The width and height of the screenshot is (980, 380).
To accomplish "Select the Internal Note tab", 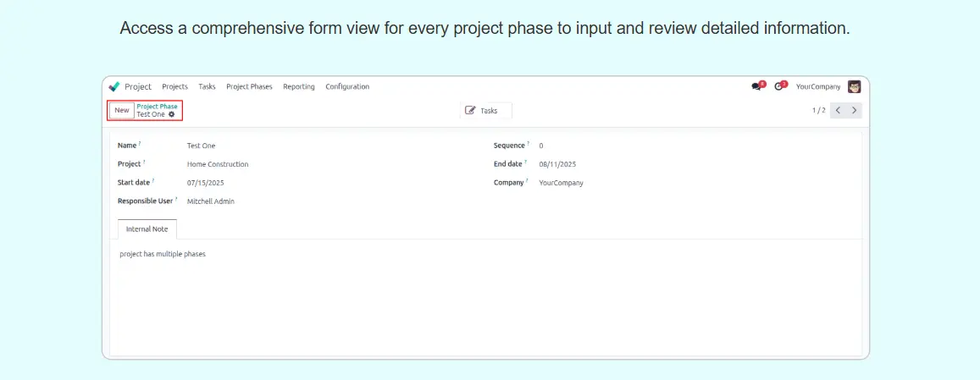I will pos(147,229).
